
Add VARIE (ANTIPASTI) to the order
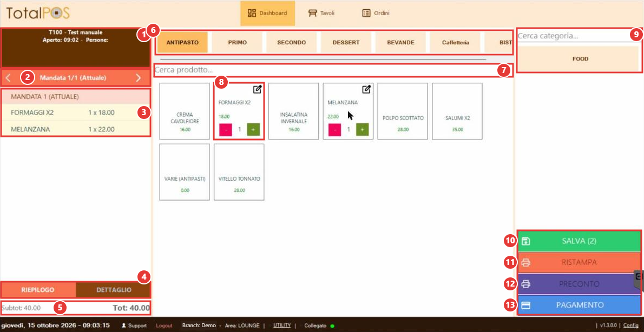click(x=185, y=172)
